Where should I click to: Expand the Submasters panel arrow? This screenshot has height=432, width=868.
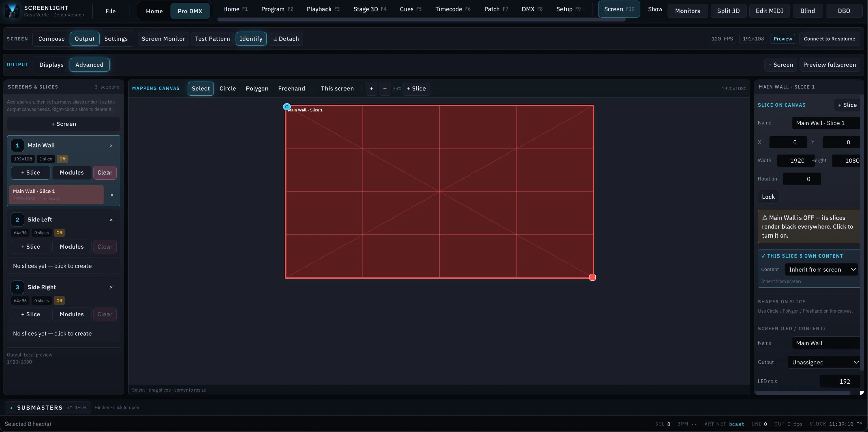tap(11, 408)
